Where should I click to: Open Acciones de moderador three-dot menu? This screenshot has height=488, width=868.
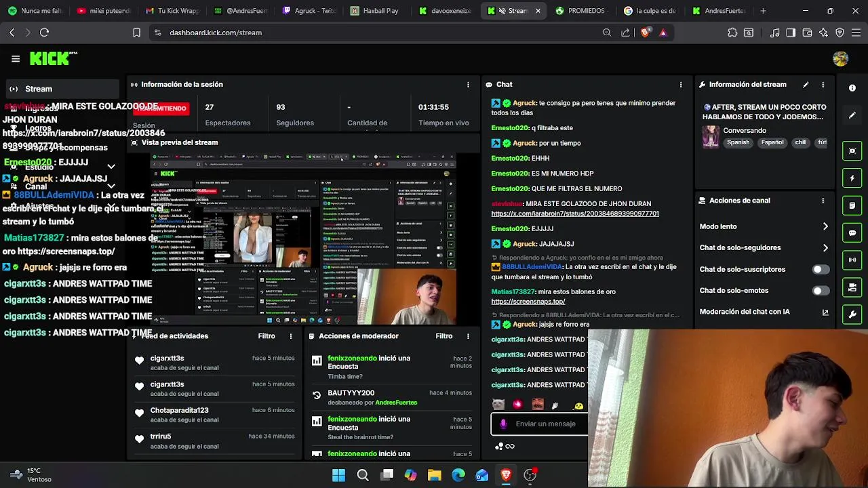468,336
